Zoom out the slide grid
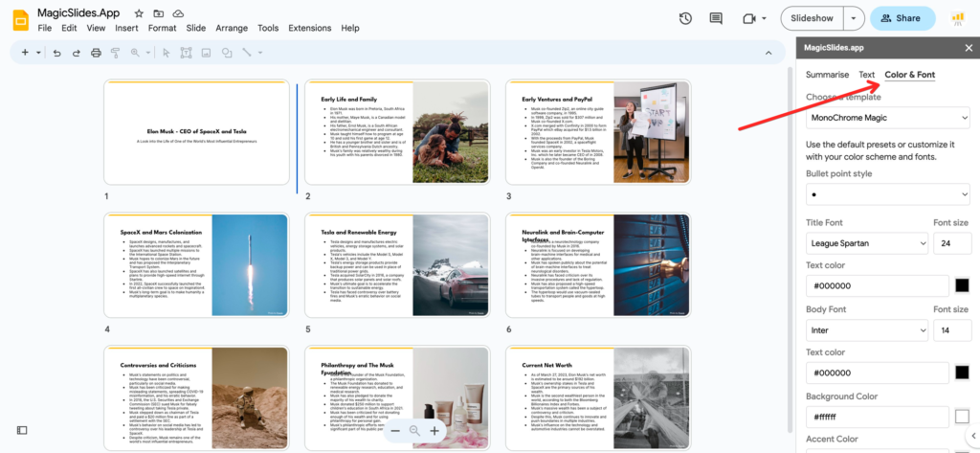 (395, 430)
